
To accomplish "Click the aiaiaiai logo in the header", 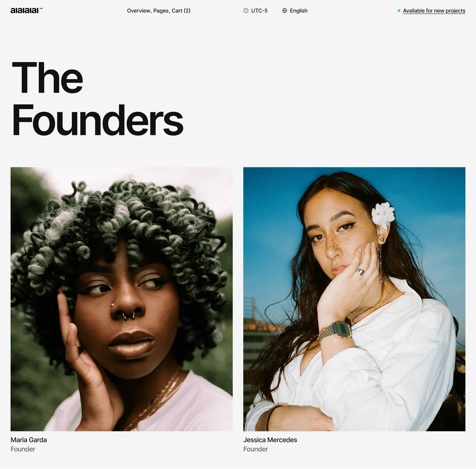I will point(24,11).
